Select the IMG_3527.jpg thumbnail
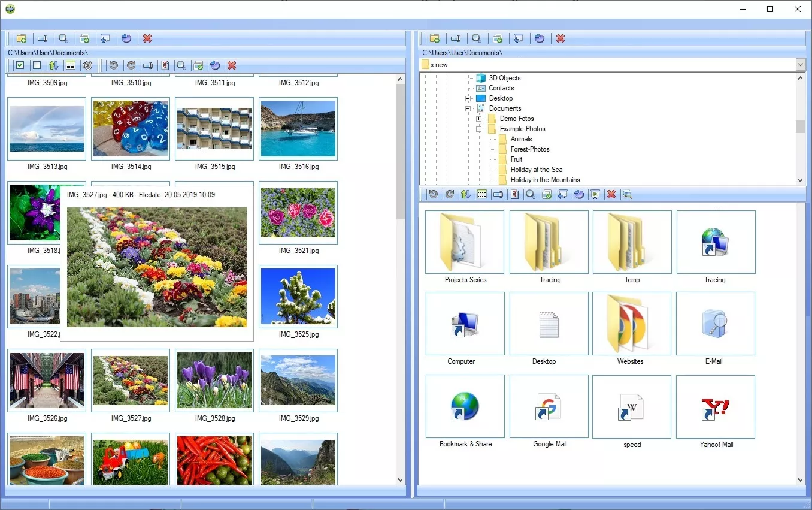Image resolution: width=812 pixels, height=510 pixels. [x=130, y=381]
